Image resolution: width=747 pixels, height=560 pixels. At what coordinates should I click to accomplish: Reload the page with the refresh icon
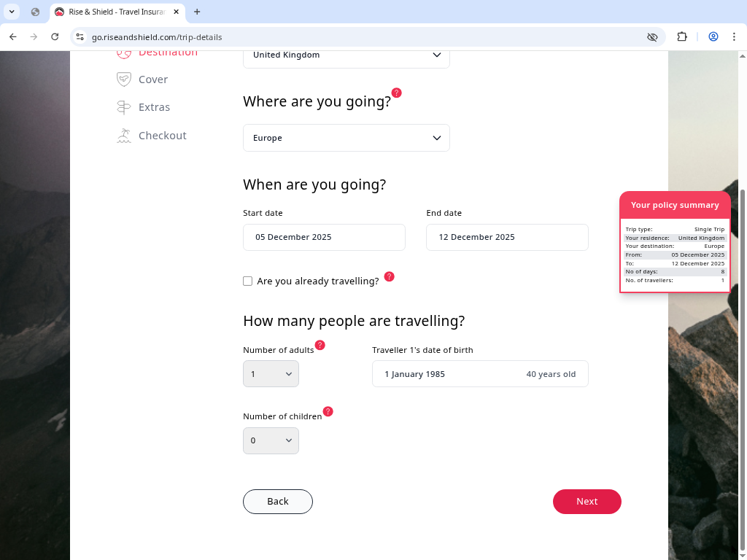pyautogui.click(x=55, y=36)
